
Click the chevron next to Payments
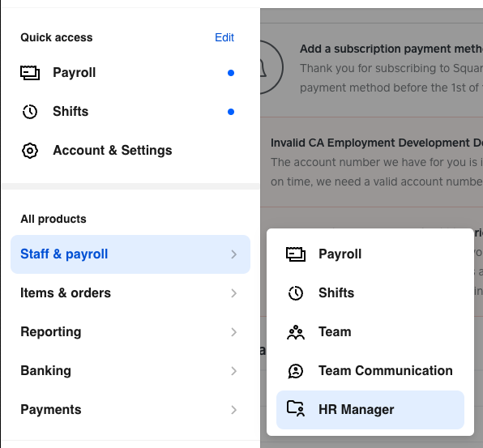pos(233,410)
